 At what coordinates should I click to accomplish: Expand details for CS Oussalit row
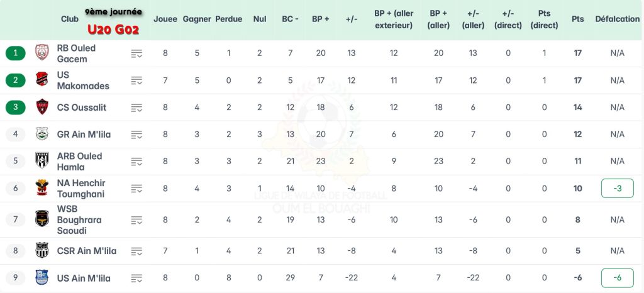click(x=136, y=108)
